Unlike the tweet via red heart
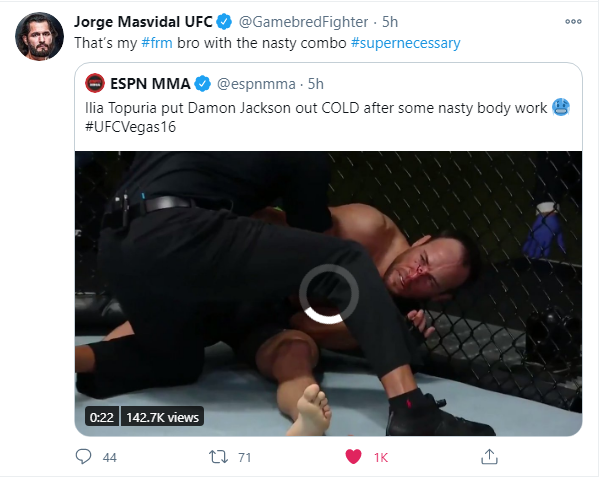609x477 pixels. [x=353, y=456]
